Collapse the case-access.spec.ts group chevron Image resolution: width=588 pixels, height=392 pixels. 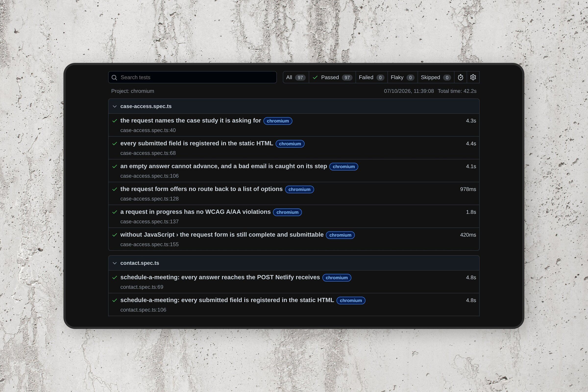[x=115, y=106]
